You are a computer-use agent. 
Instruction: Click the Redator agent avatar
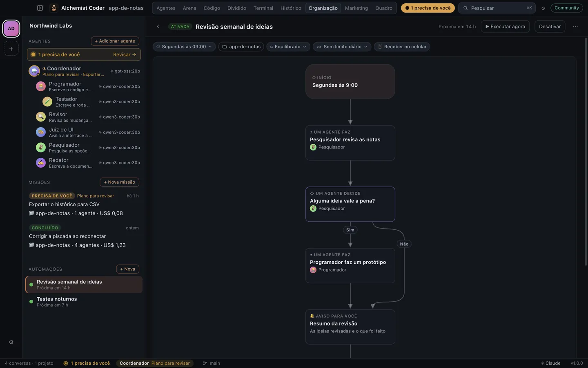pos(41,163)
